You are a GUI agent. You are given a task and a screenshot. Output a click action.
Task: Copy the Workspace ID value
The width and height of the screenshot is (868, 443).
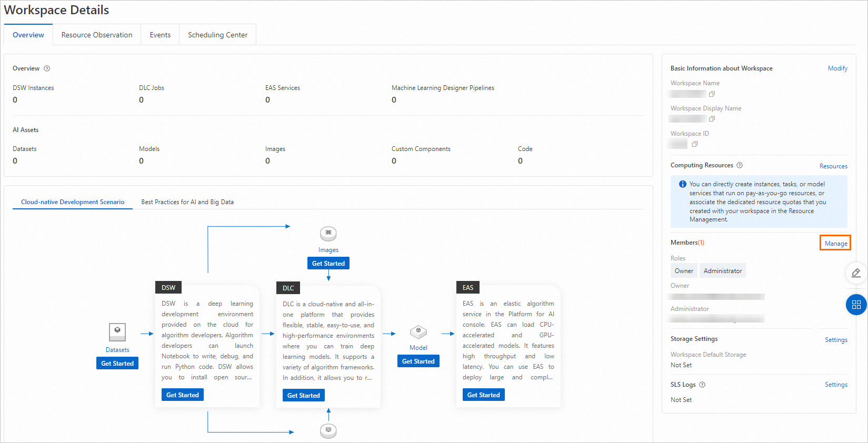(695, 144)
